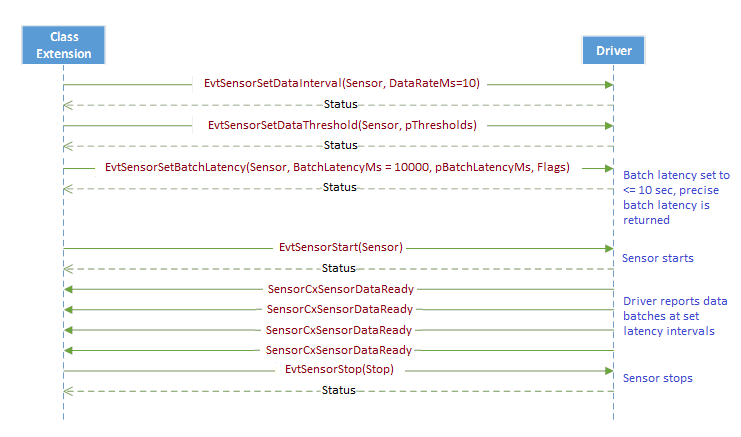Click the Status reply directly below EvtSensorSetDataThreshold
Image resolution: width=741 pixels, height=437 pixels.
tap(340, 146)
